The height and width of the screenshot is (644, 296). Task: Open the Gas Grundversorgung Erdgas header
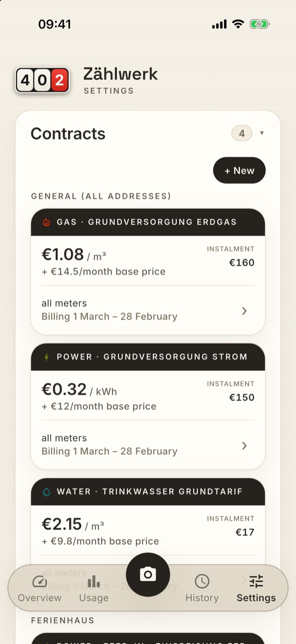click(148, 222)
